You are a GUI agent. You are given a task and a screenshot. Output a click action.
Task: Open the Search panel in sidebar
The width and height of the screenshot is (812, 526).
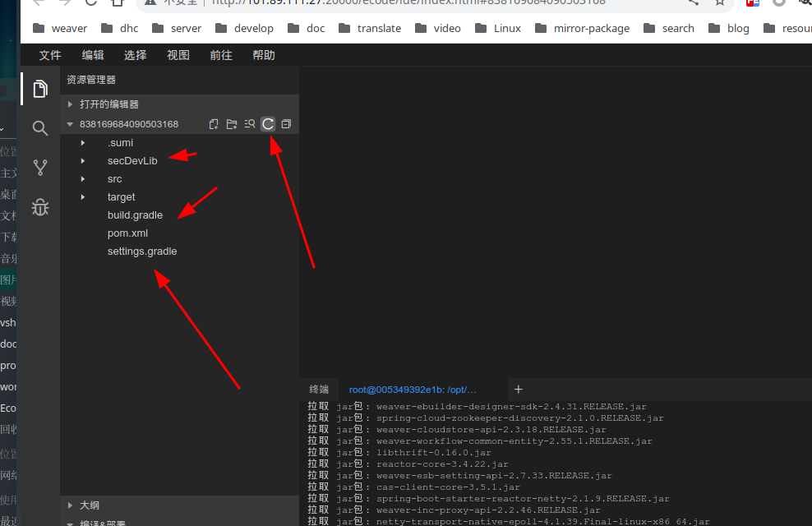coord(40,128)
